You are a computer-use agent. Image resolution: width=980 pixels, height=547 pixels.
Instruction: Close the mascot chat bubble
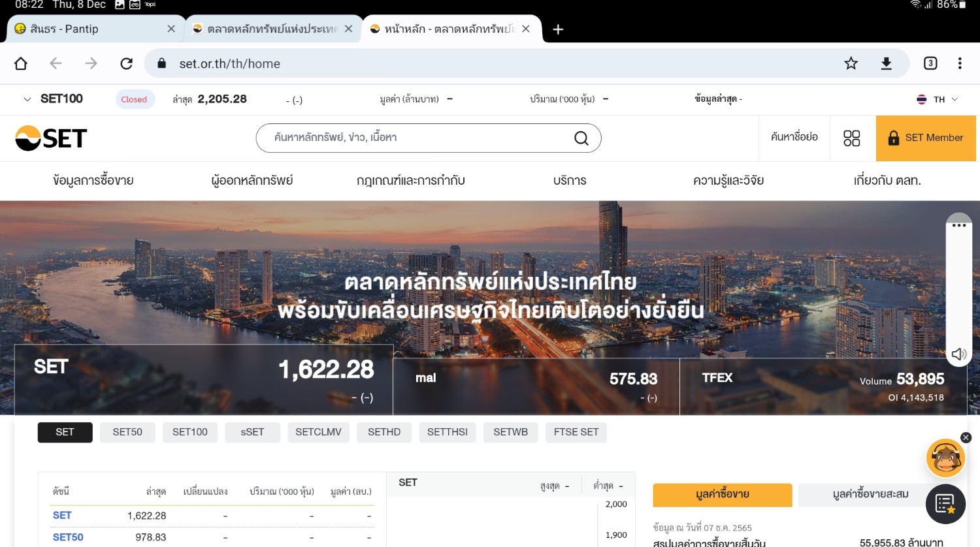click(x=966, y=438)
